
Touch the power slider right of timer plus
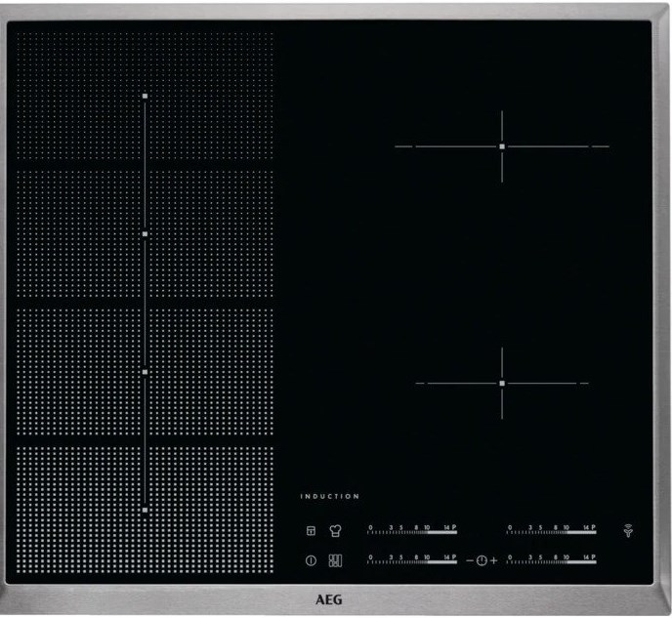[x=551, y=559]
